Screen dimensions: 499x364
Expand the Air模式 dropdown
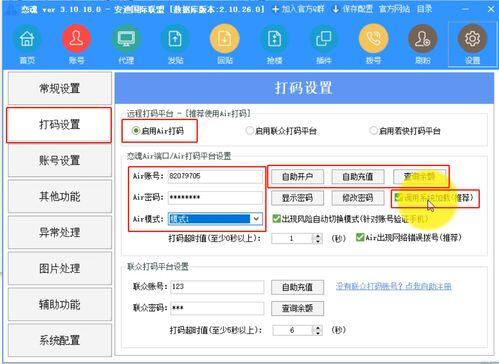pyautogui.click(x=256, y=219)
